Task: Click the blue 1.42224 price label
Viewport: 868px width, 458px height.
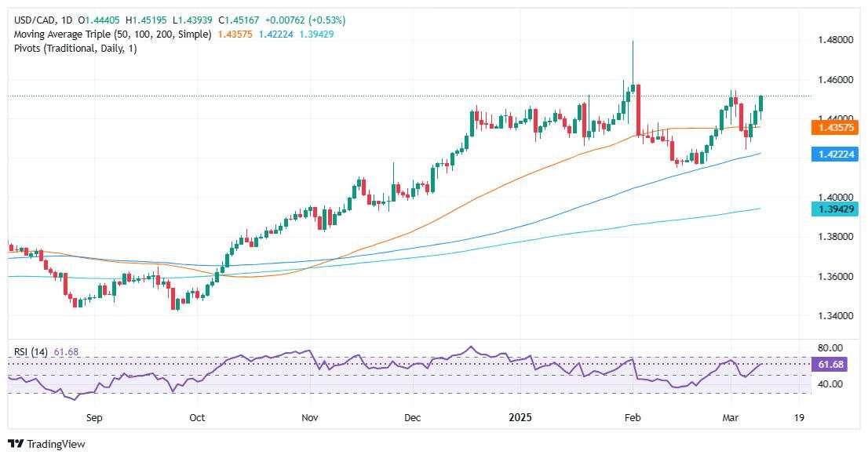Action: click(x=834, y=154)
